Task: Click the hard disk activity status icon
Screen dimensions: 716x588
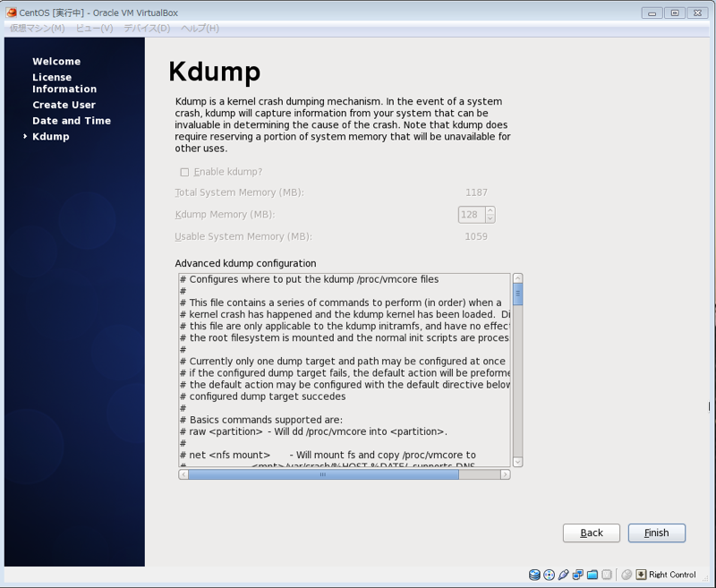Action: (x=534, y=575)
